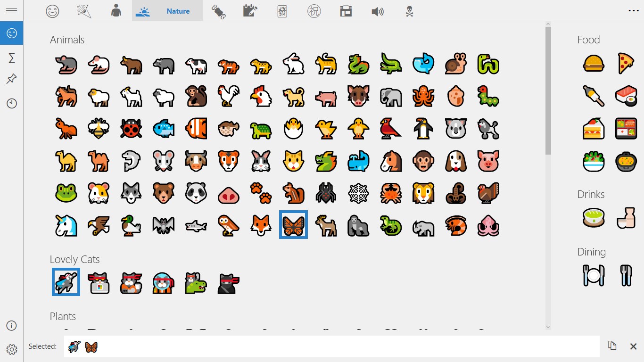Open the Symbols panel via sigma icon
Viewport: 644px width, 362px height.
[x=11, y=57]
